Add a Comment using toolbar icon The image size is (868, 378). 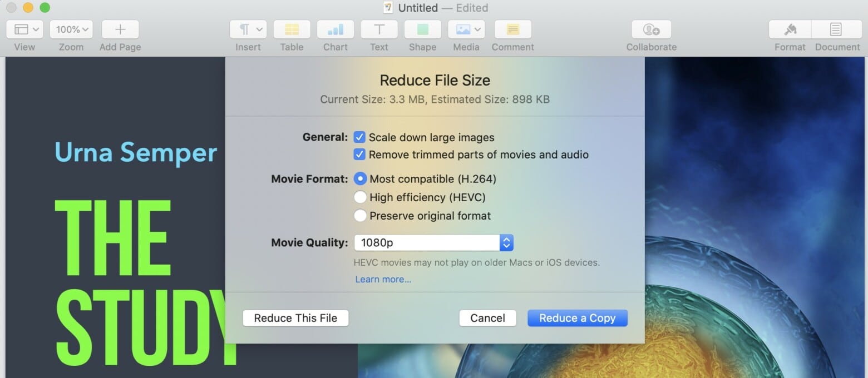(512, 29)
